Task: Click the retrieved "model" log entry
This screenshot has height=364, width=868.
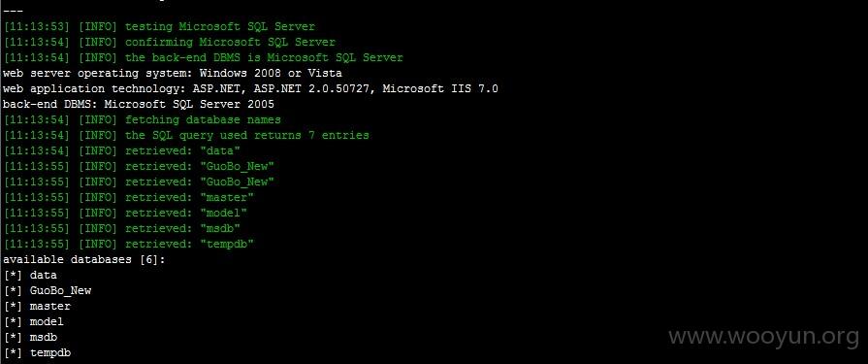Action: [x=125, y=213]
